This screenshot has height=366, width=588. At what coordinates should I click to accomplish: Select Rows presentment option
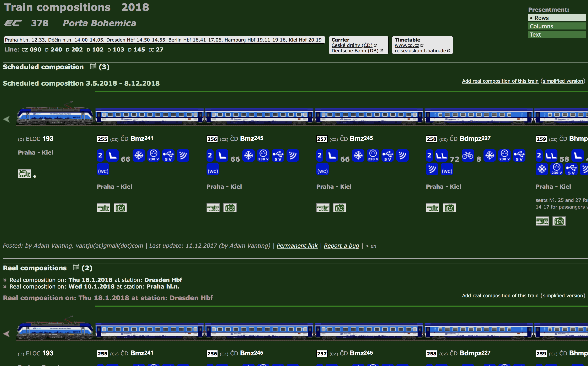click(x=557, y=18)
